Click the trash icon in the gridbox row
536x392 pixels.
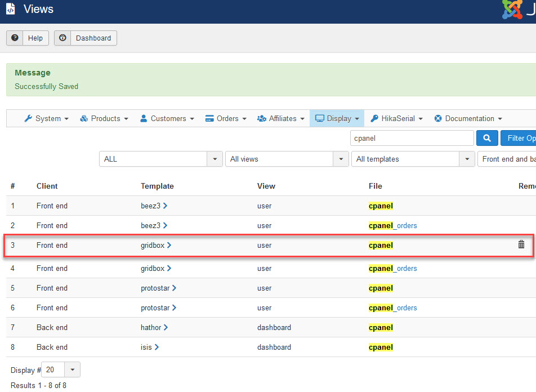tap(521, 244)
